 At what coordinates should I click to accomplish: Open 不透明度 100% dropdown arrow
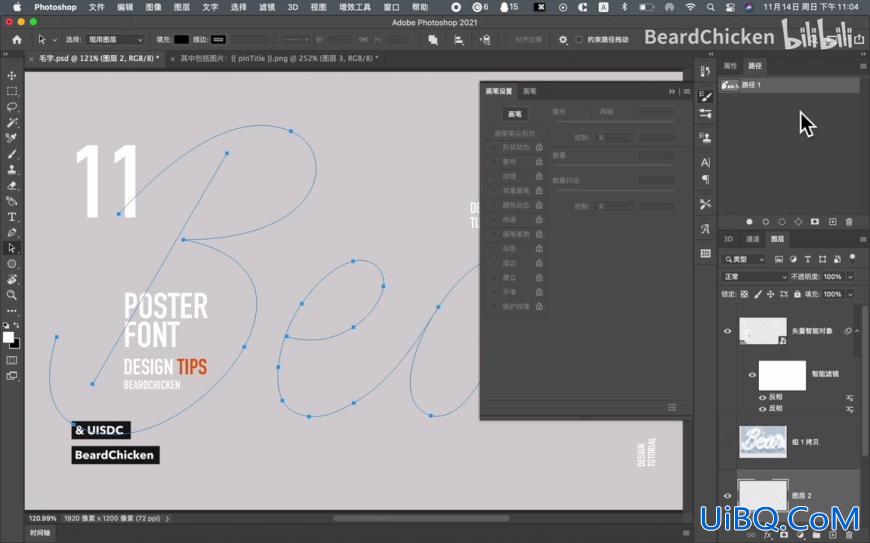point(850,277)
